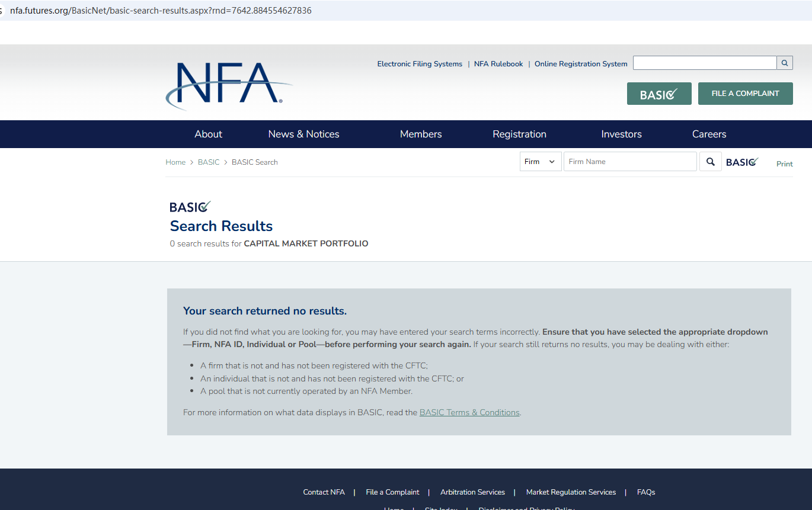812x510 pixels.
Task: Open the Members navigation menu
Action: [421, 134]
